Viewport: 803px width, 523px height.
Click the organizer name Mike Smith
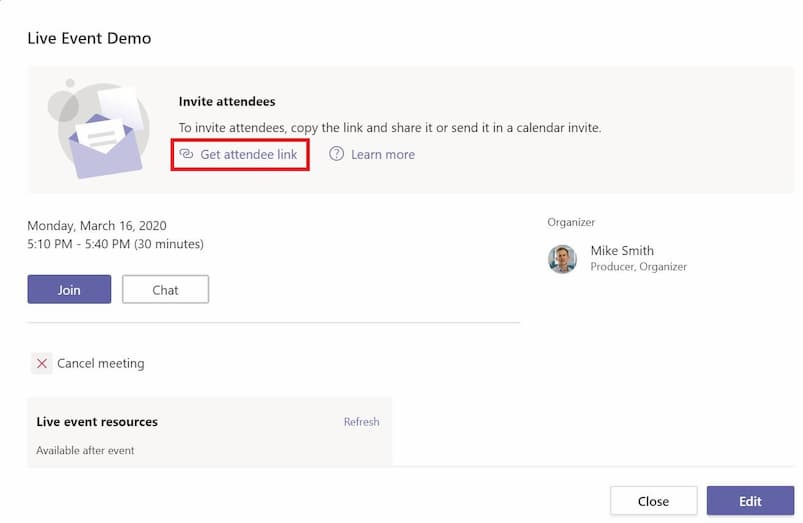[622, 250]
